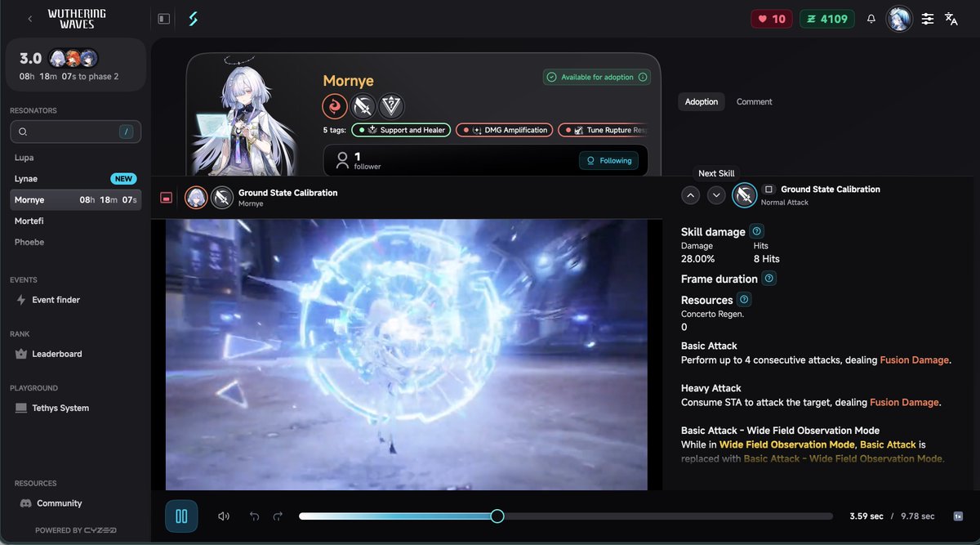The image size is (980, 545).
Task: Go to previous skill with up chevron
Action: click(x=691, y=195)
